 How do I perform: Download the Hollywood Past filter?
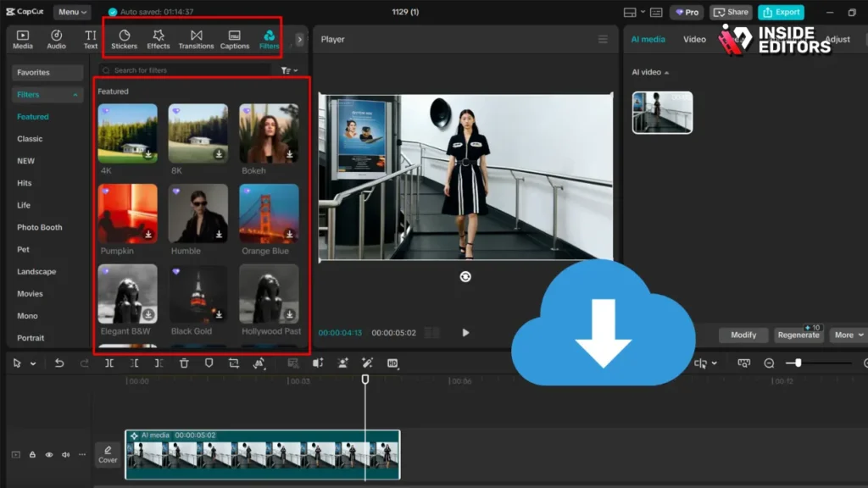pos(290,315)
